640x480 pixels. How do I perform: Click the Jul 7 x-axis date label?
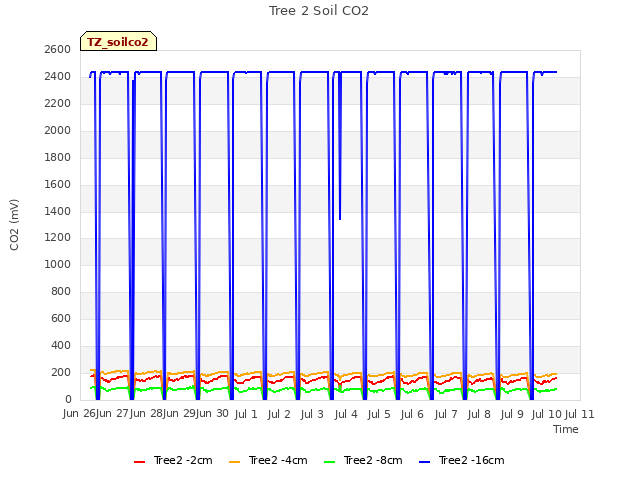click(446, 414)
